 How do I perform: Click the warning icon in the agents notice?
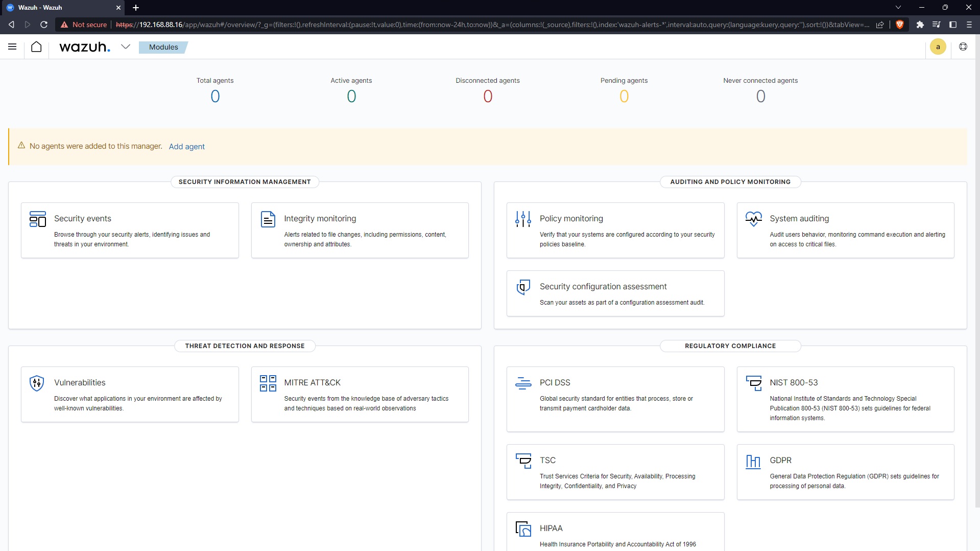(21, 146)
